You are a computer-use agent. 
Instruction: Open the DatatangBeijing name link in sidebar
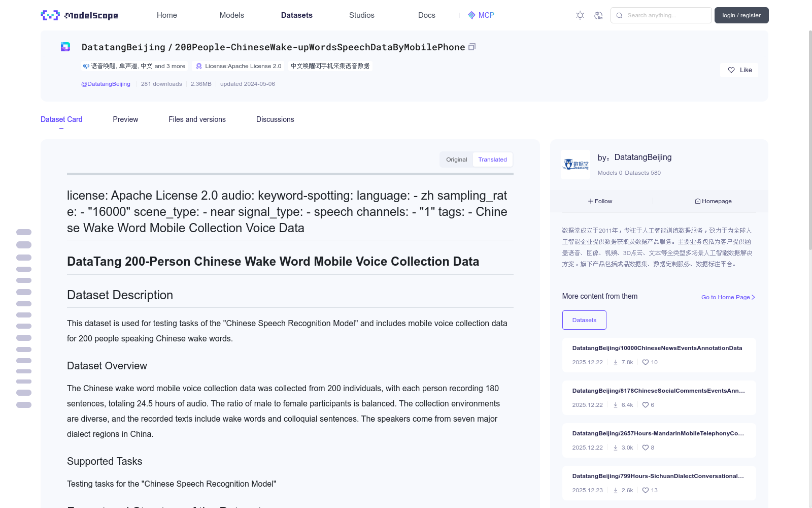tap(642, 157)
